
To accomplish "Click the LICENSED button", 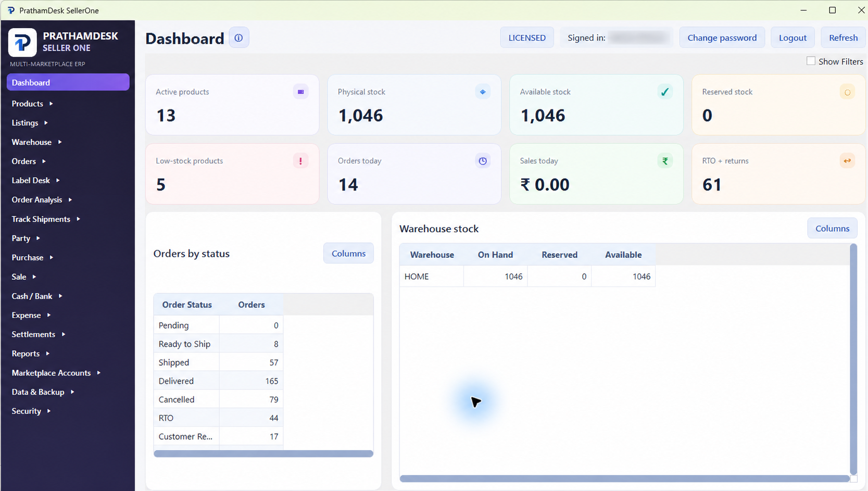I will (x=527, y=37).
